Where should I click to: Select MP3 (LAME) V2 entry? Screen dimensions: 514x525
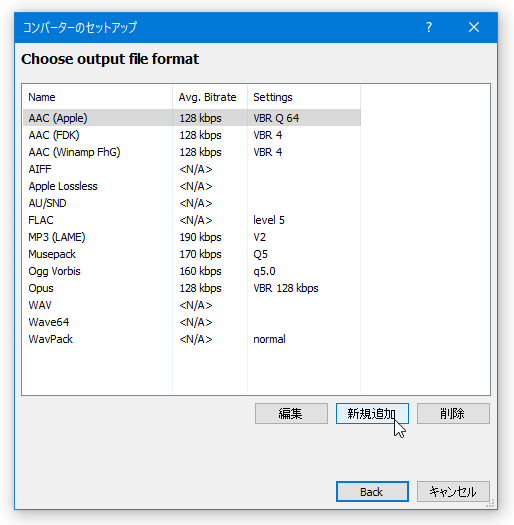[192, 237]
